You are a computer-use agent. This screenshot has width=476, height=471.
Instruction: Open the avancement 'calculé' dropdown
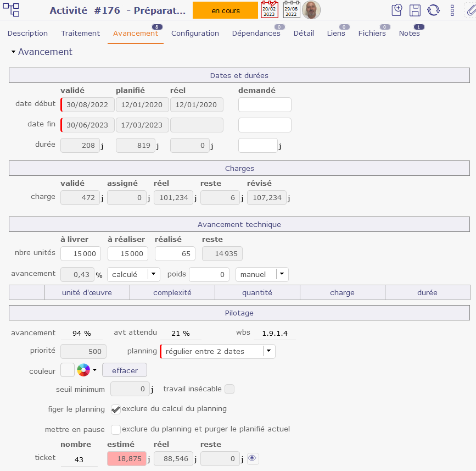pyautogui.click(x=154, y=274)
